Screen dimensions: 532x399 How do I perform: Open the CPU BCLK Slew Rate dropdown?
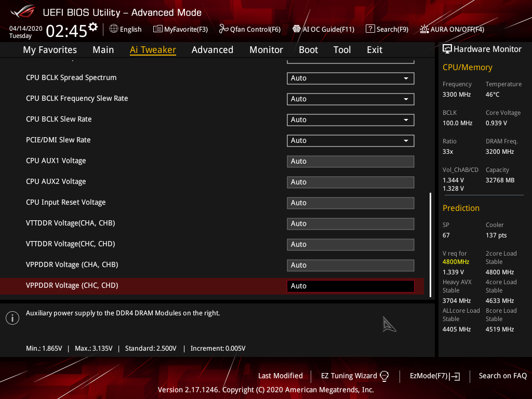coord(351,120)
